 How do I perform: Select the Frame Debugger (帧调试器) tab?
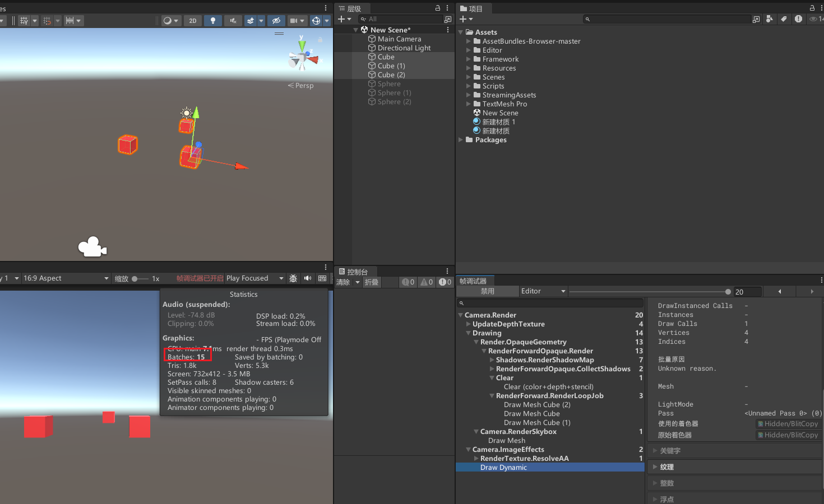tap(474, 281)
